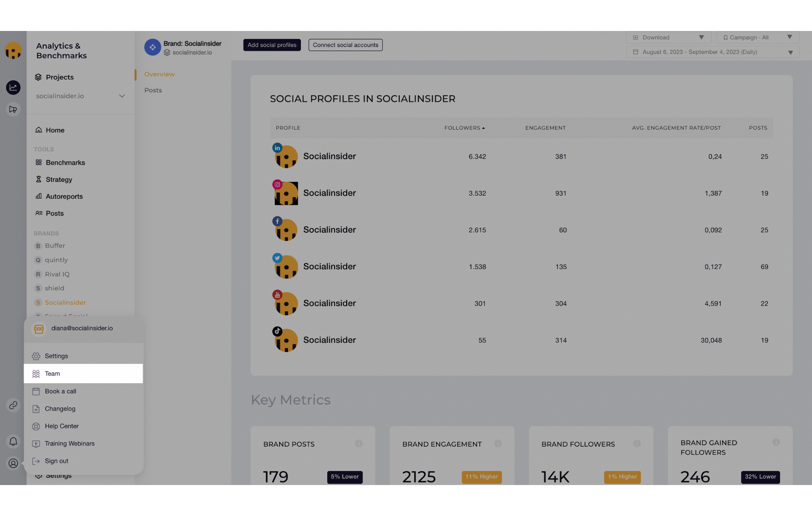Choose Sign out from the account menu
812x516 pixels.
(83, 461)
